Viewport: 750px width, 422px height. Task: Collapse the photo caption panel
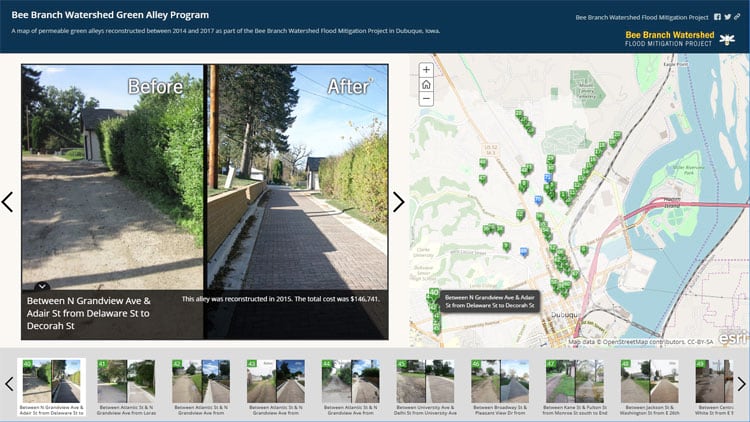(42, 286)
